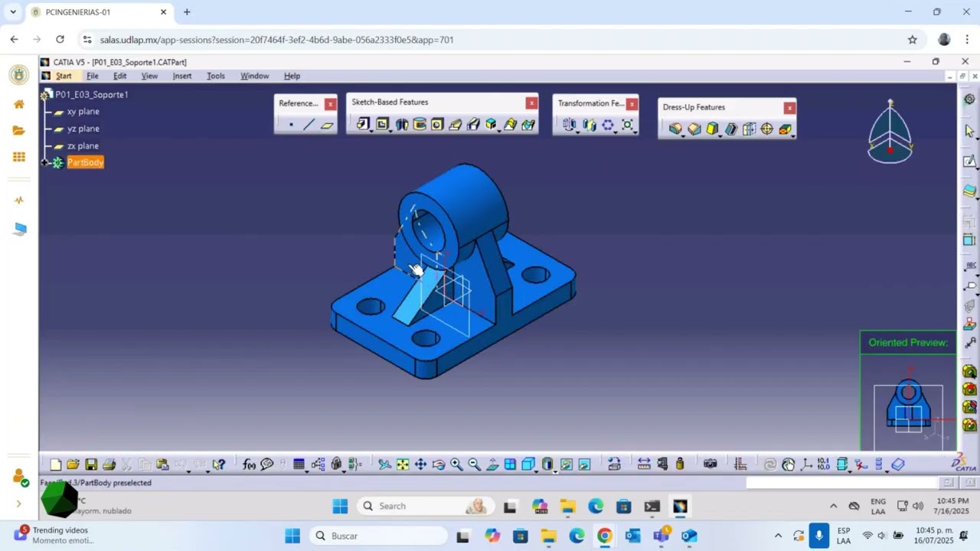Open the Pad tool dropdown arrow
This screenshot has width=980, height=551.
pyautogui.click(x=371, y=131)
